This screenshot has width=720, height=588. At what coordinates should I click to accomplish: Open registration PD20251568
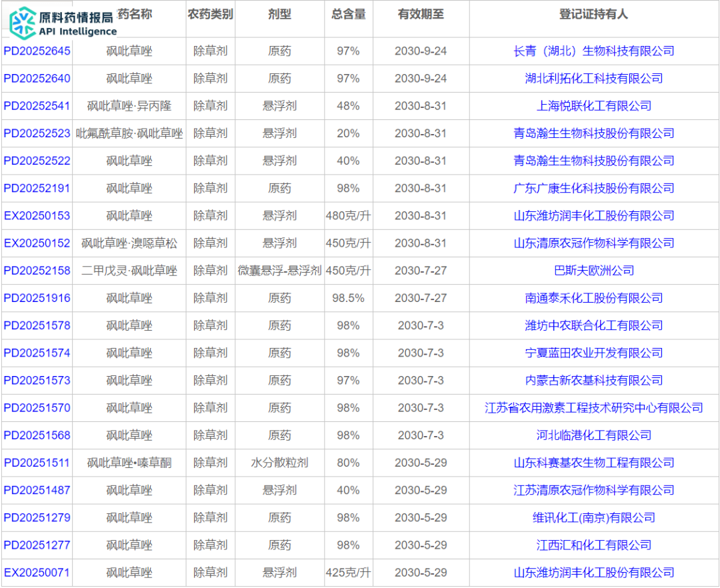[37, 435]
